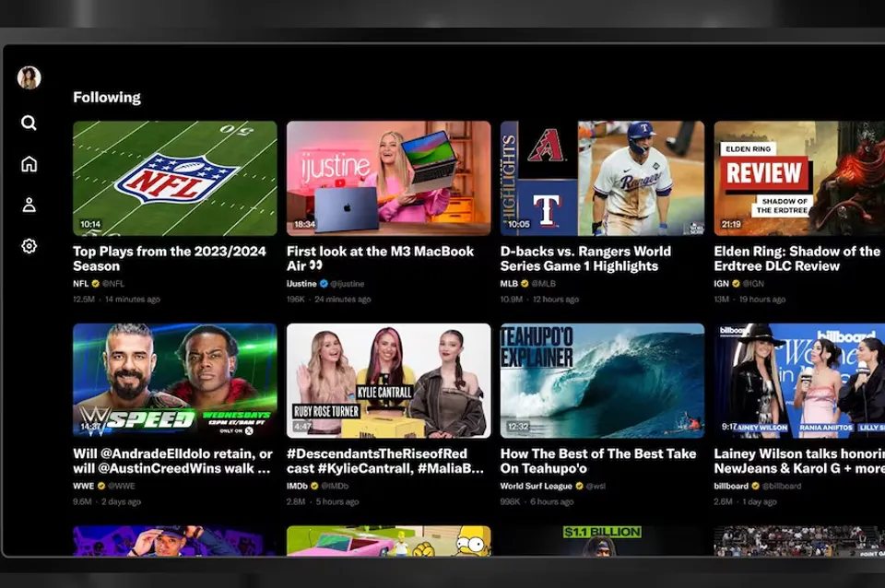Open the @NFL channel handle link

click(112, 283)
